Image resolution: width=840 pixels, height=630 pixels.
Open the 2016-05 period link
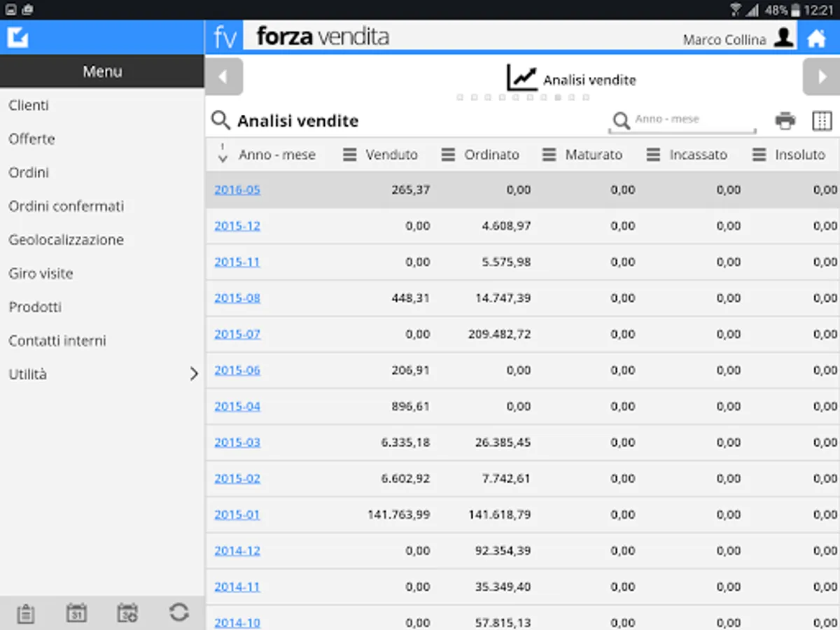[237, 190]
